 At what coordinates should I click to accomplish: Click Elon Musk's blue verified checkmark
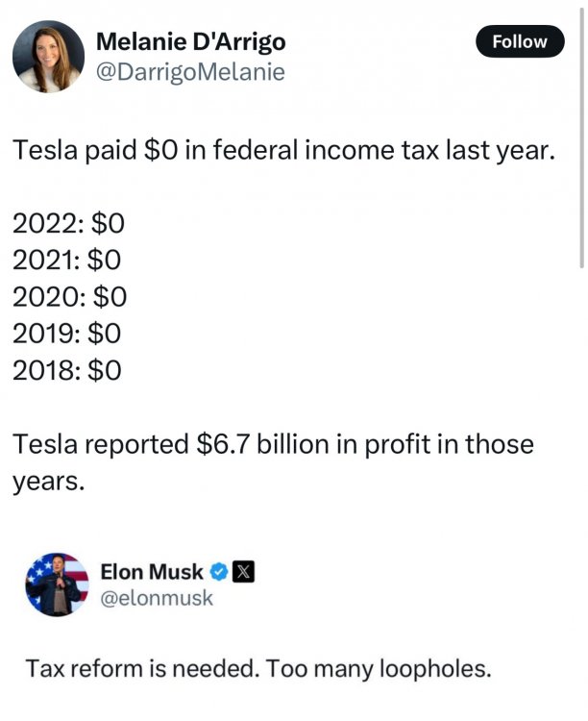coord(219,572)
